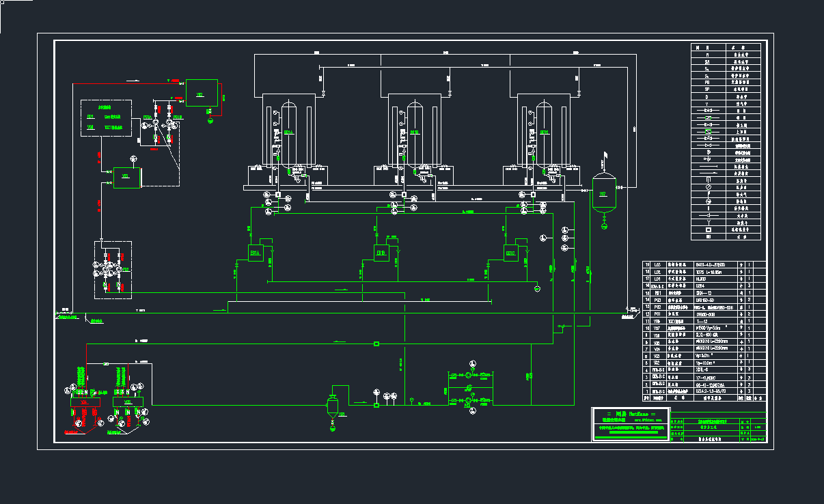Select the B01C boiler vessel symbol
The image size is (824, 504).
click(x=544, y=133)
